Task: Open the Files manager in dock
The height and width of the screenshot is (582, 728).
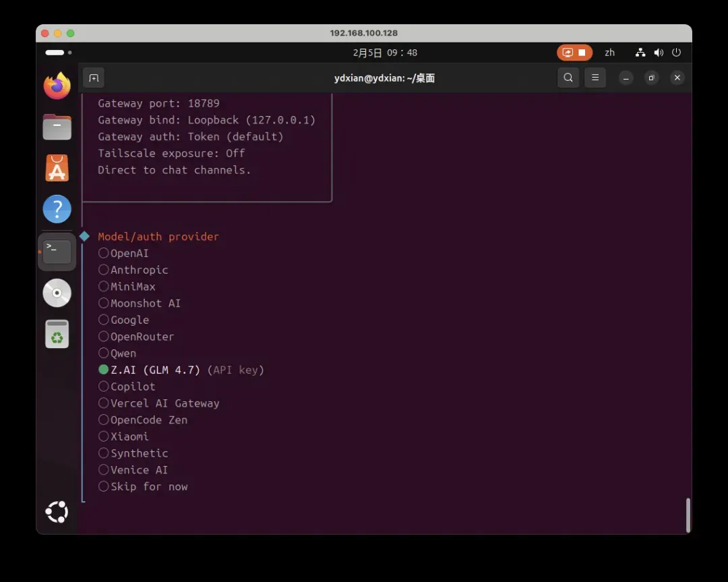Action: [x=57, y=127]
